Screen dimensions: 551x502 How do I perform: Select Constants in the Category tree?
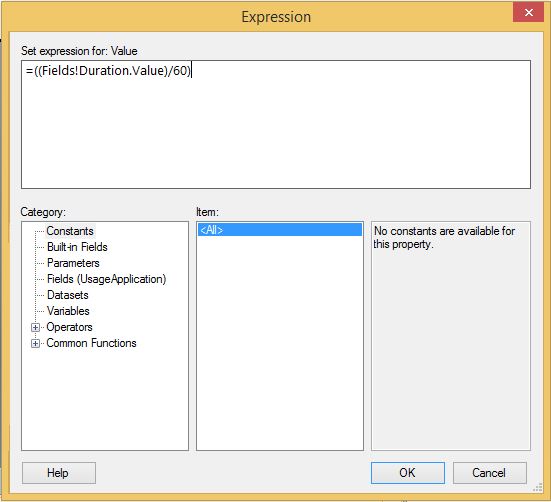[x=70, y=231]
